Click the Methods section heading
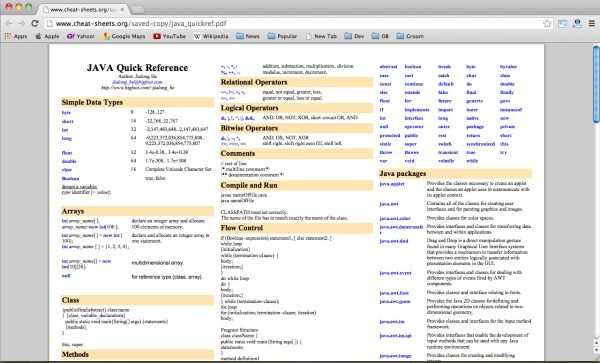The height and width of the screenshot is (363, 600). [x=75, y=355]
